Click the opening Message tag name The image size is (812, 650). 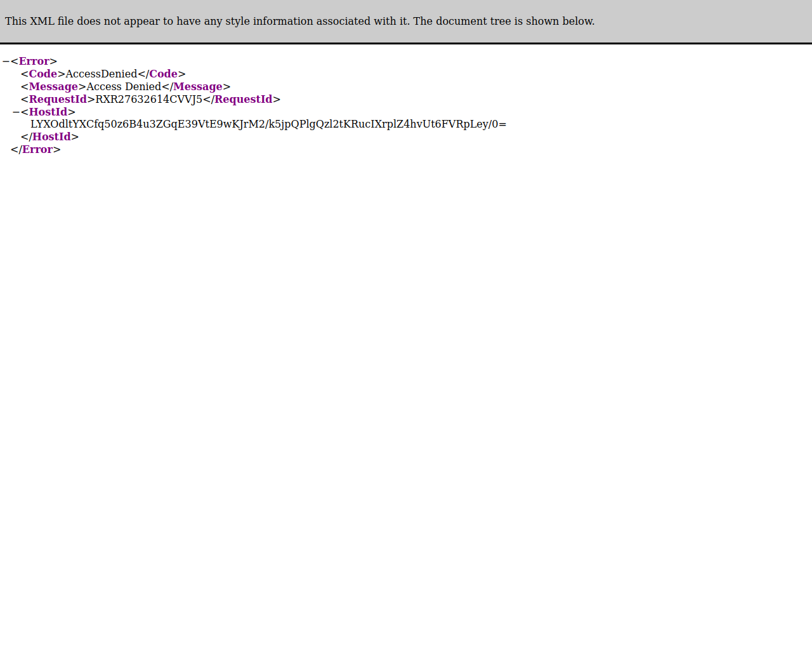53,87
